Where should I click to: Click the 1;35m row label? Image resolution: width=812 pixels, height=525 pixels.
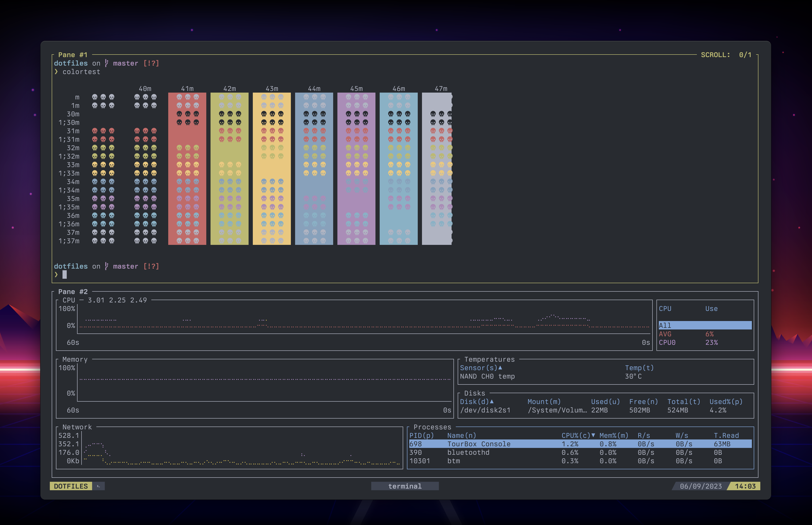click(x=69, y=207)
